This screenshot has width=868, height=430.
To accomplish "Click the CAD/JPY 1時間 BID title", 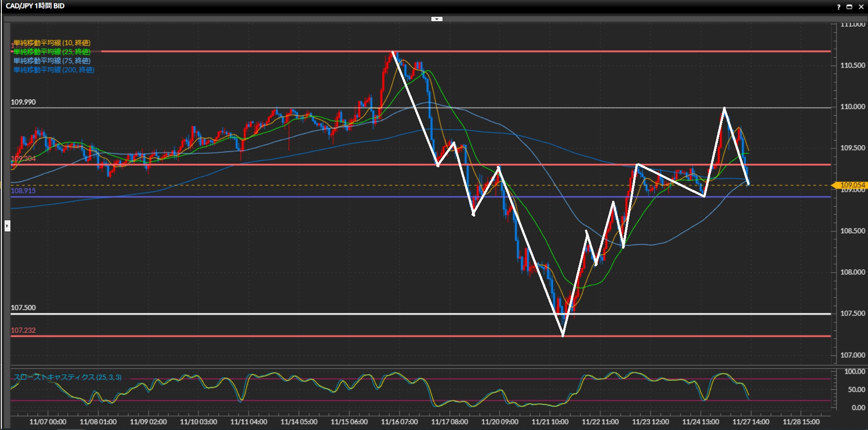I will [x=35, y=6].
